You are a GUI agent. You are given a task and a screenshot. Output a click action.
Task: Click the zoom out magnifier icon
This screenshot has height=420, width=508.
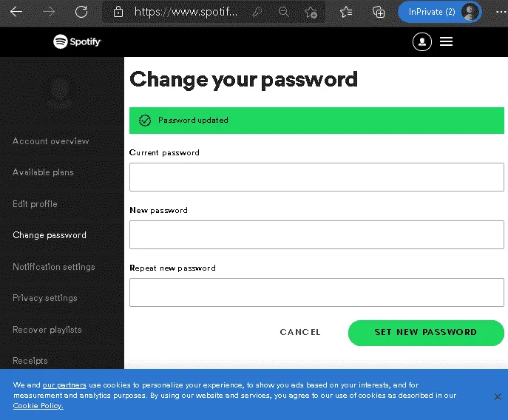(x=283, y=13)
